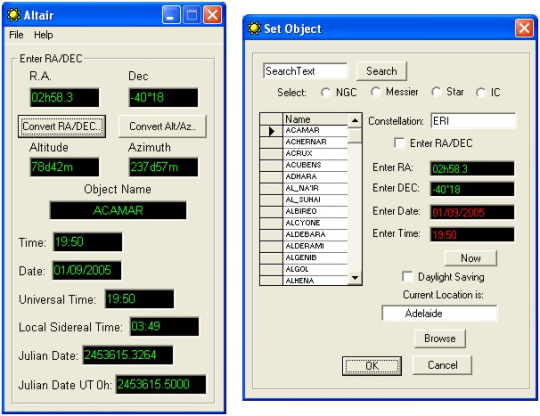Open the Help menu in Altair
This screenshot has height=416, width=540.
pyautogui.click(x=43, y=35)
